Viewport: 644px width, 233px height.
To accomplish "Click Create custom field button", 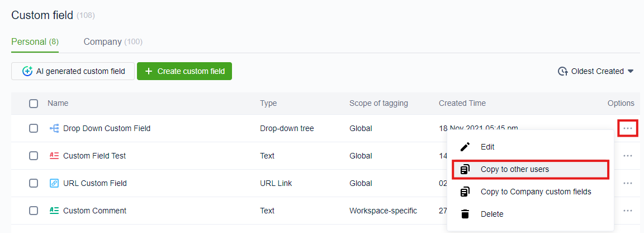I will pos(184,71).
